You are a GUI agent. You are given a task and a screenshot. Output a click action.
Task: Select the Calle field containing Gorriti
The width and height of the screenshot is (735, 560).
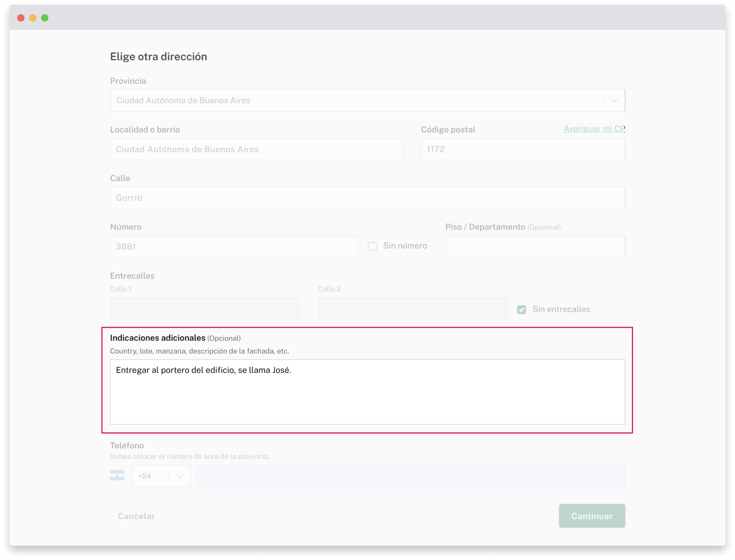[x=367, y=198]
